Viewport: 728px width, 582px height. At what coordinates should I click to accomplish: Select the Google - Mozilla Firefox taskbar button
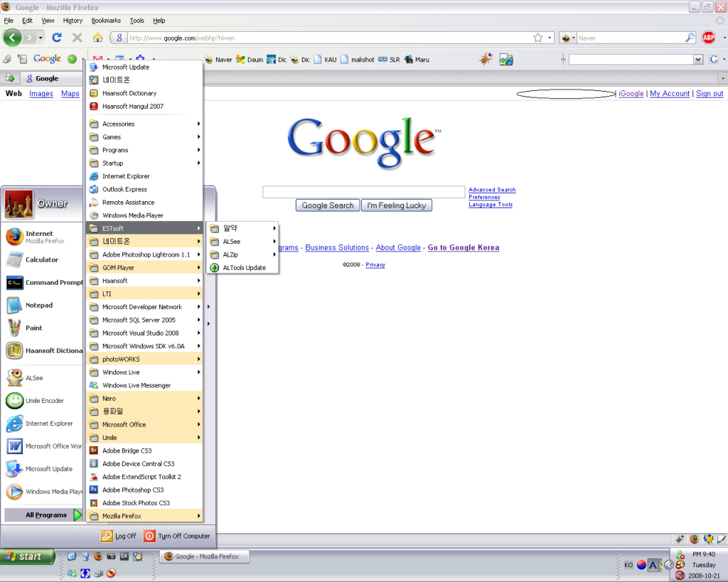(x=204, y=556)
